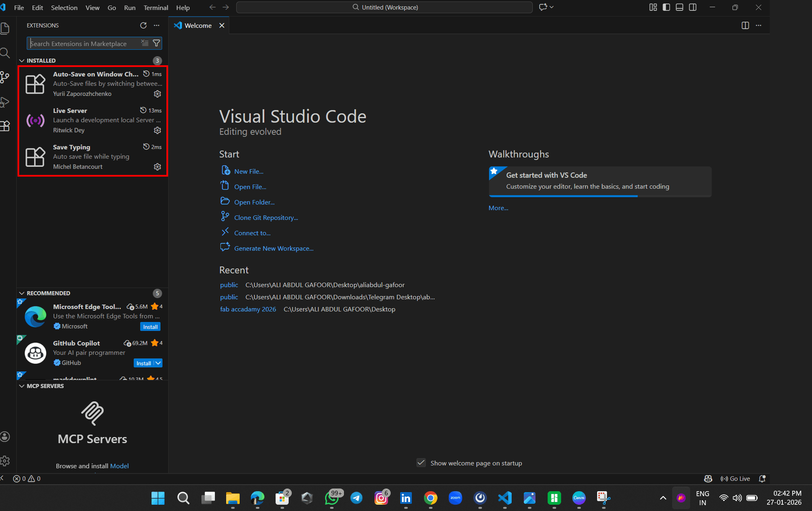The height and width of the screenshot is (511, 812).
Task: Open the Explorer view in the activity bar
Action: coord(5,29)
